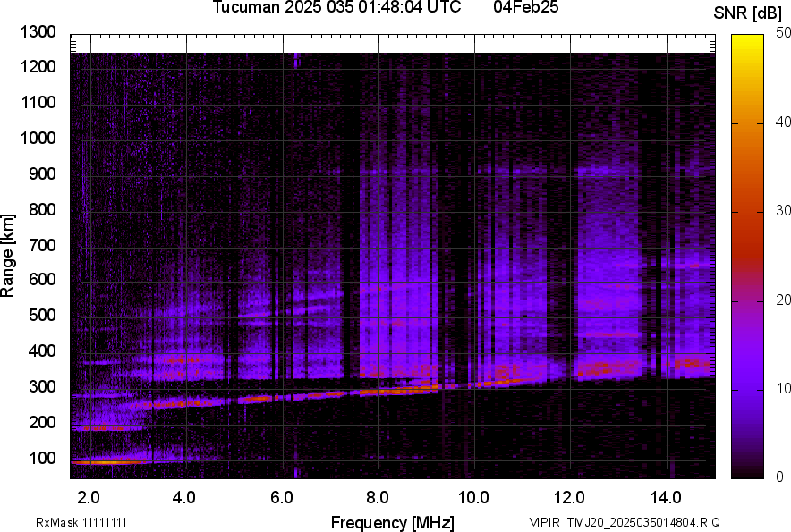The image size is (791, 532).
Task: Click the 2.0 frequency tick label
Action: pyautogui.click(x=89, y=497)
